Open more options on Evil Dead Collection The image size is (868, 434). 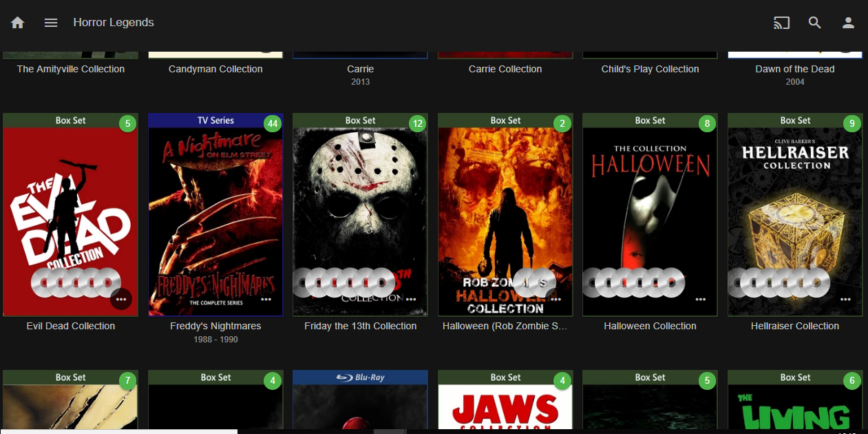(x=121, y=299)
